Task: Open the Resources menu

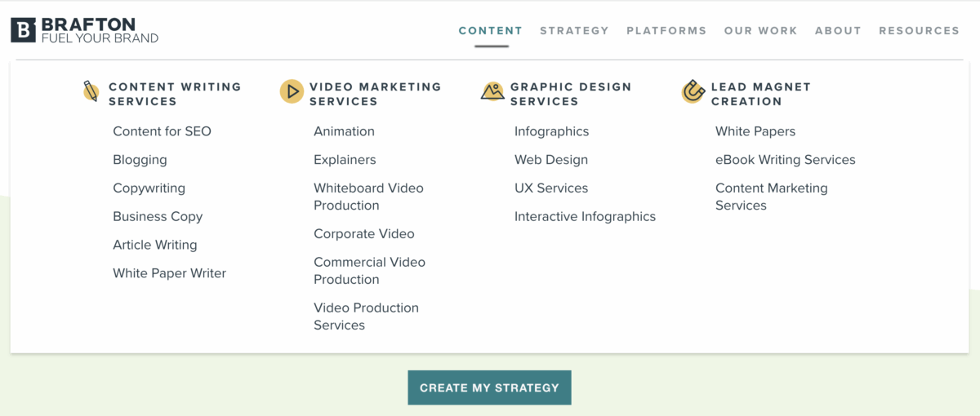Action: coord(920,30)
